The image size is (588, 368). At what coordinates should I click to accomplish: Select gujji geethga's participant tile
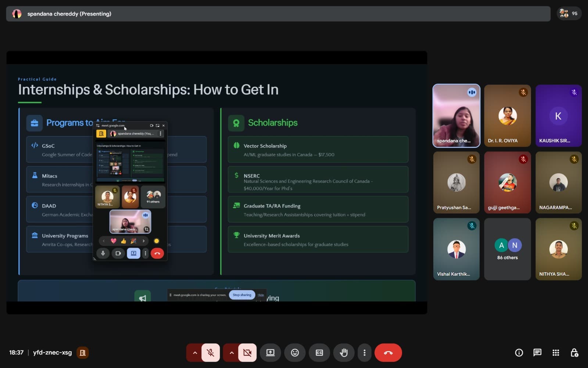[x=507, y=183]
